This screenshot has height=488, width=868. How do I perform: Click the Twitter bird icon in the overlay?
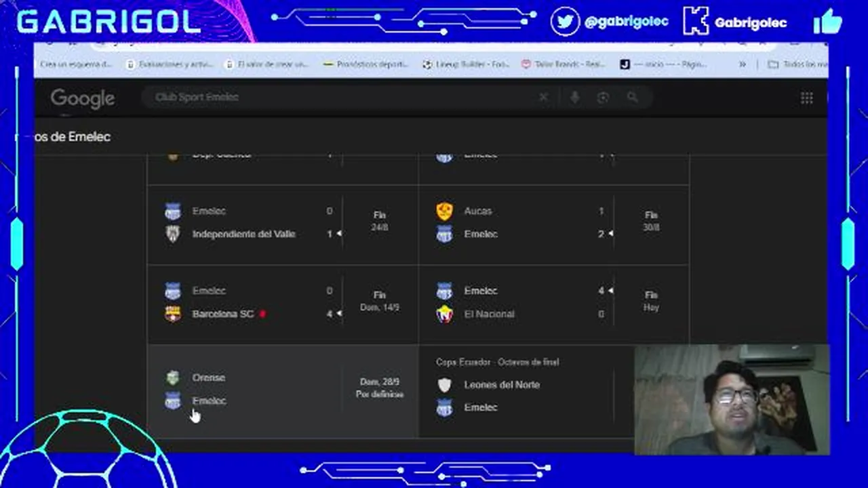coord(565,21)
